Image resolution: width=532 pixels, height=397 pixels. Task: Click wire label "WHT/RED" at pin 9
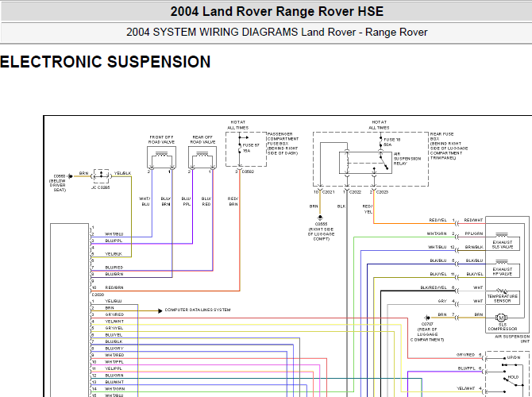[x=114, y=355]
